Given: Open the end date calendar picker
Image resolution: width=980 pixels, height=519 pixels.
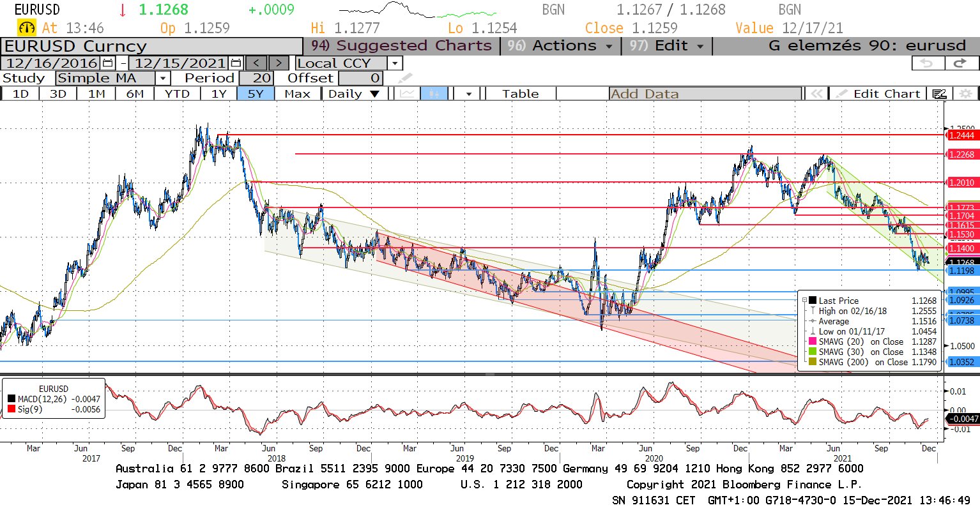Looking at the screenshot, I should pyautogui.click(x=236, y=63).
